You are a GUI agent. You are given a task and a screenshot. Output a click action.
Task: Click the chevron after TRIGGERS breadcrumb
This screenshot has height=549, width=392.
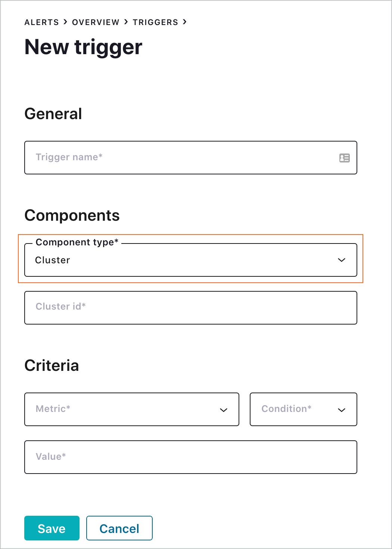point(184,22)
